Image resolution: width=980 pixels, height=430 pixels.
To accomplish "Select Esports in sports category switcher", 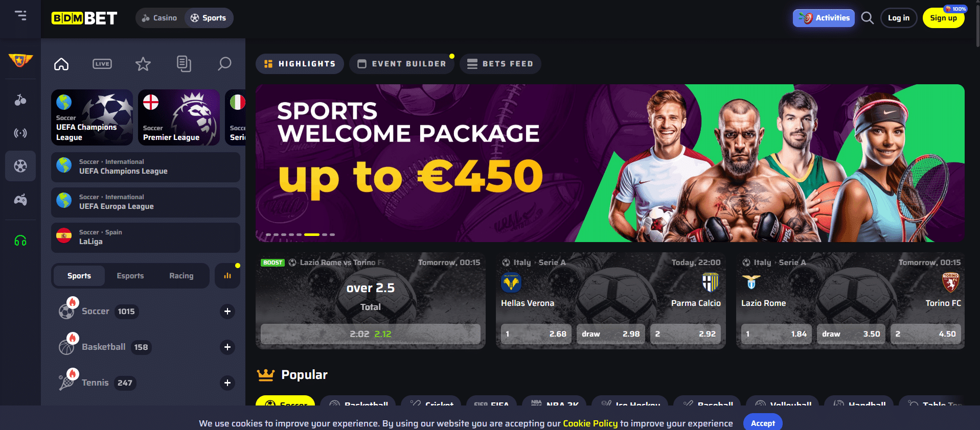I will pyautogui.click(x=130, y=276).
